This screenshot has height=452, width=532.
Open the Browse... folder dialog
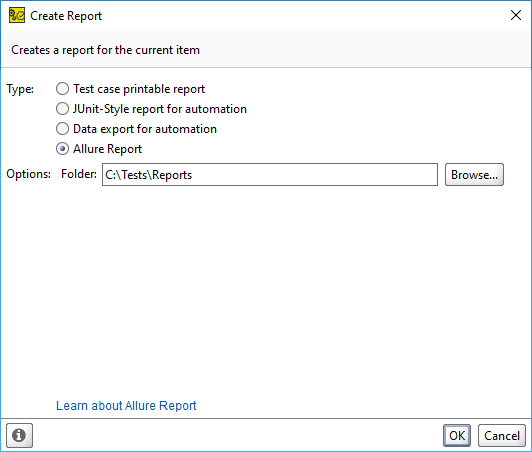click(474, 175)
